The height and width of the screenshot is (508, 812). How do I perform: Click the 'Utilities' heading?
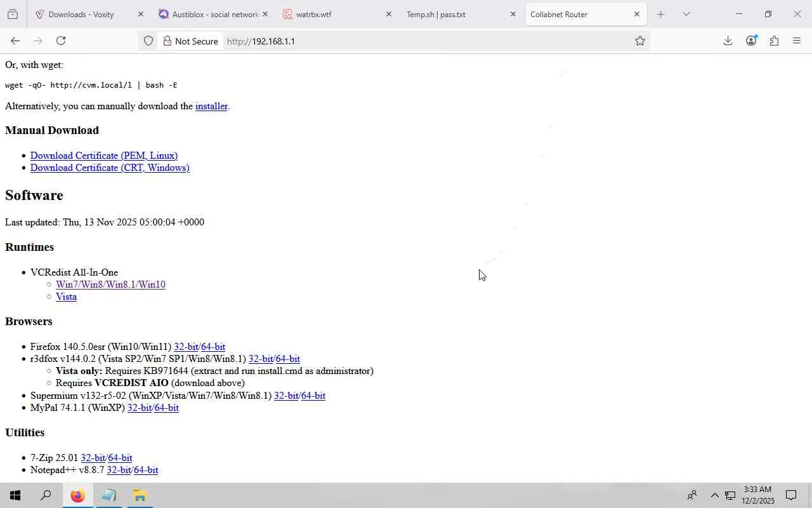[x=25, y=432]
